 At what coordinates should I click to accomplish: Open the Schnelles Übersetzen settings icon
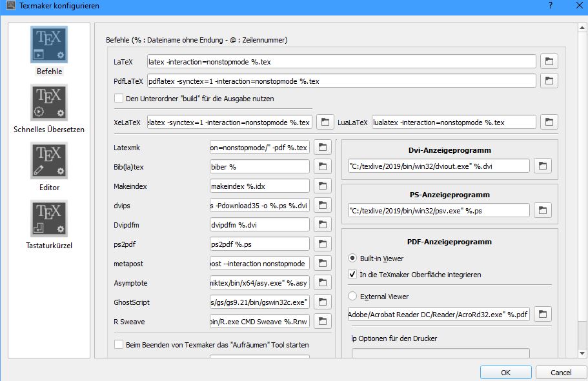(x=49, y=103)
